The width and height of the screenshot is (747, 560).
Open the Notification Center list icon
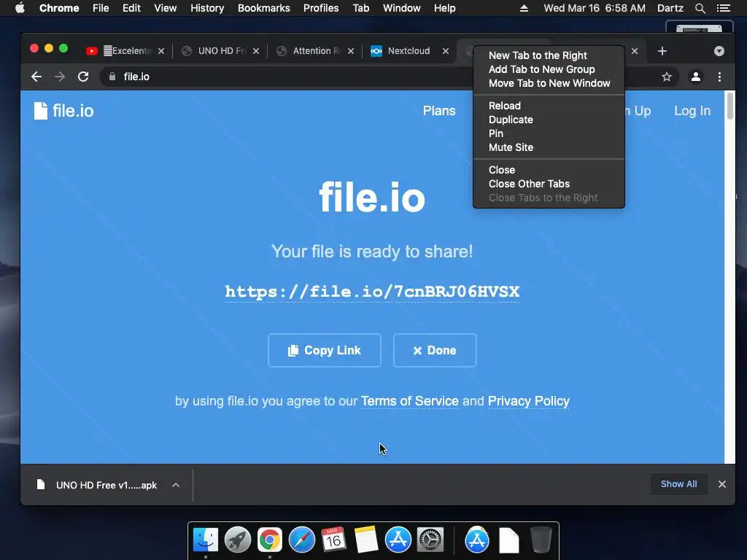(x=723, y=8)
